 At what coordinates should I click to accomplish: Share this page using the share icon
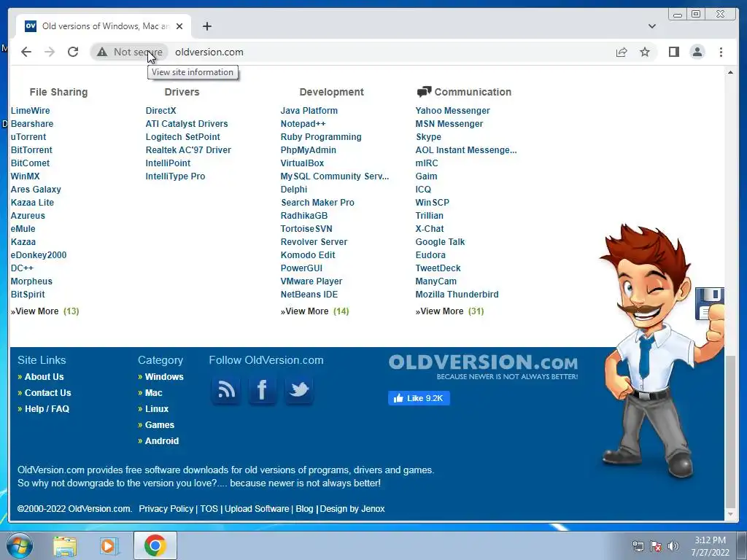[622, 52]
